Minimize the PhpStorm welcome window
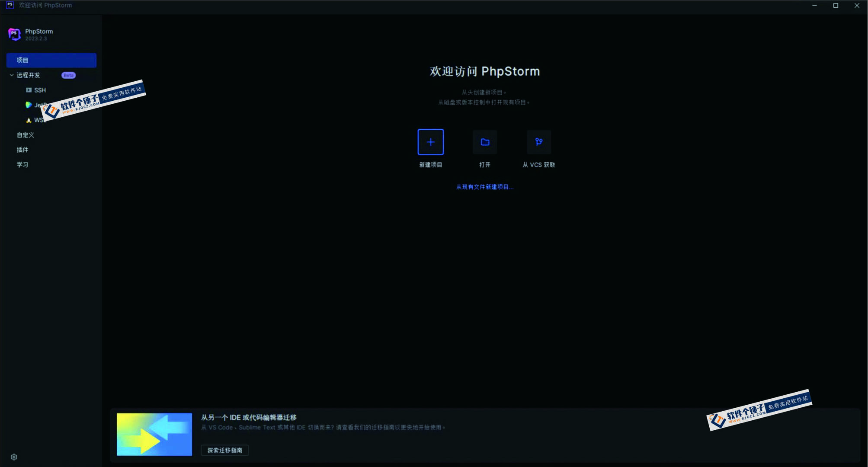Viewport: 868px width, 467px height. pos(814,5)
